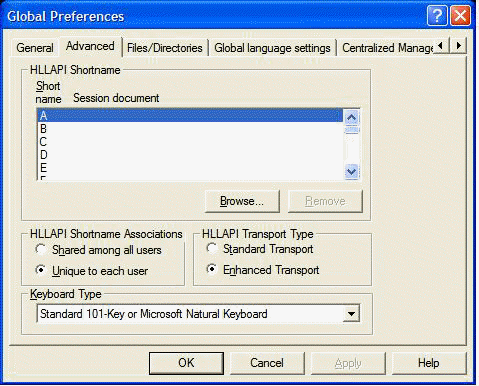Click the Apply button

coord(348,363)
